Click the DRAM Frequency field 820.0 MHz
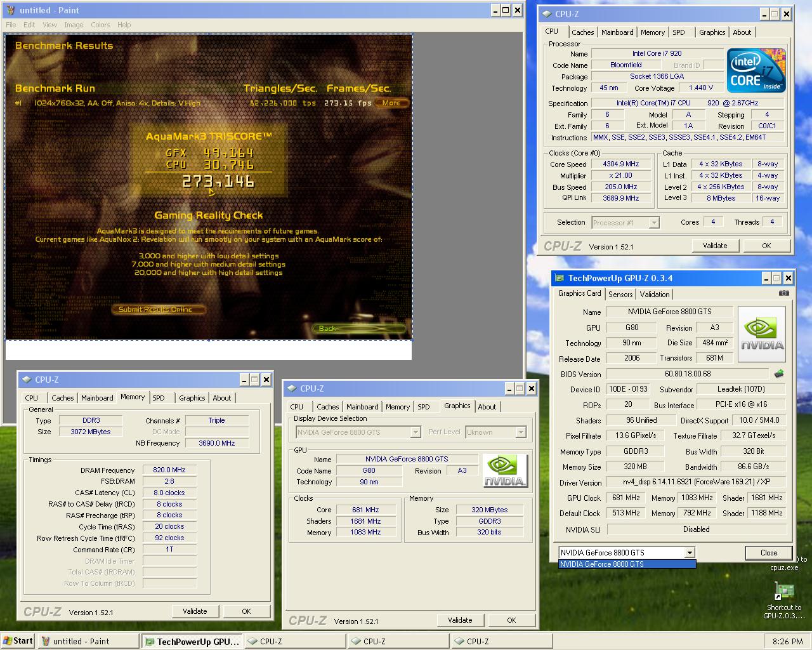The image size is (812, 650). [x=169, y=470]
